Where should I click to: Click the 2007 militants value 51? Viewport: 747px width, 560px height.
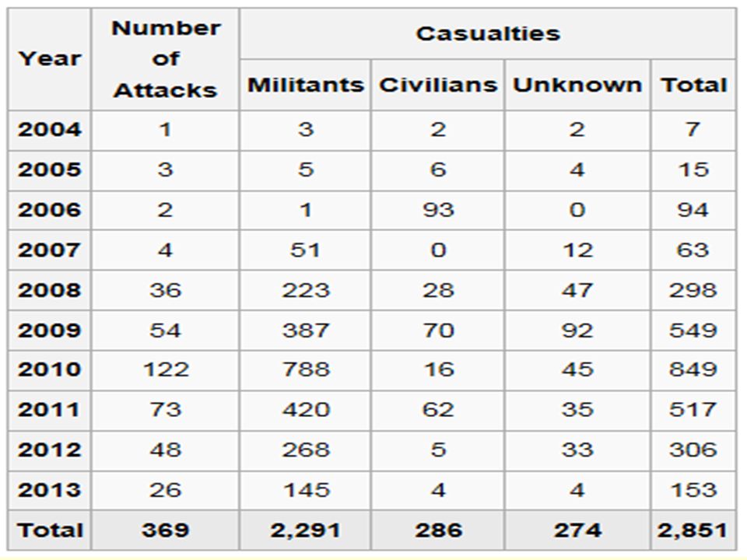click(x=305, y=250)
